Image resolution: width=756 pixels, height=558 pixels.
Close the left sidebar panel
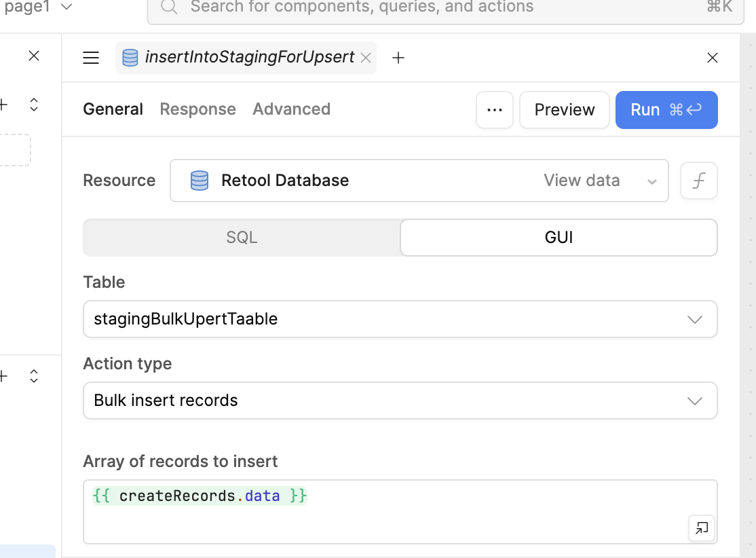34,56
